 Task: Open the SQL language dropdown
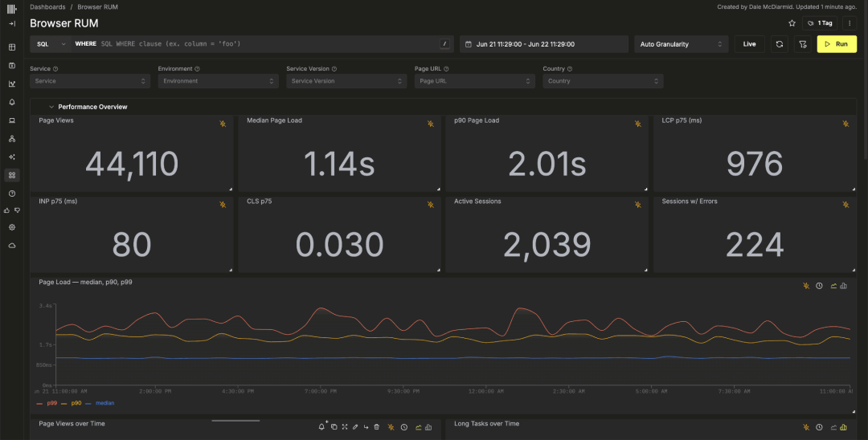[x=51, y=43]
